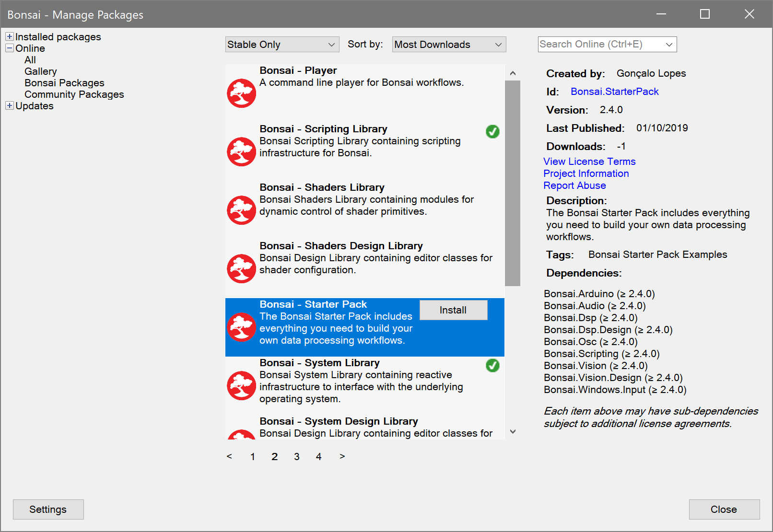This screenshot has width=773, height=532.
Task: Go to the previous results page arrow
Action: click(229, 456)
